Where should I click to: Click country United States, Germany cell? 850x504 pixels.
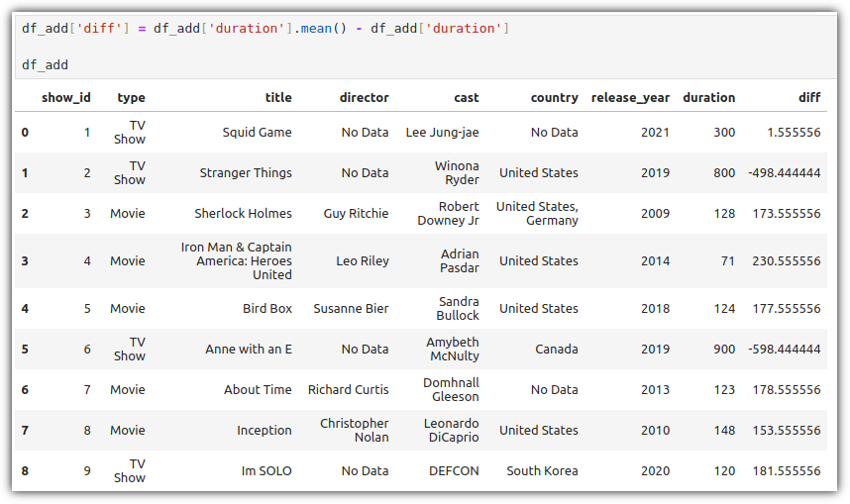(x=537, y=214)
